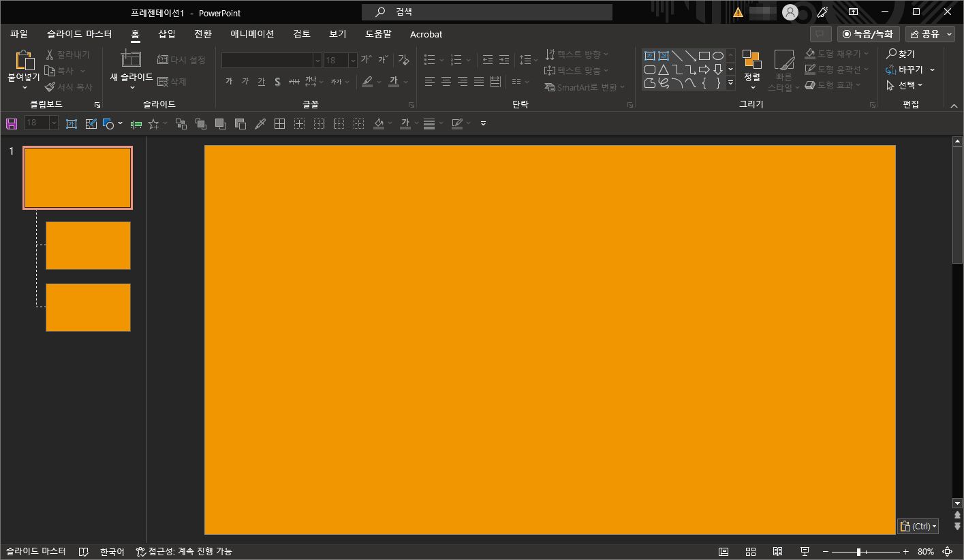
Task: Expand the shapes gallery more button
Action: pos(731,82)
